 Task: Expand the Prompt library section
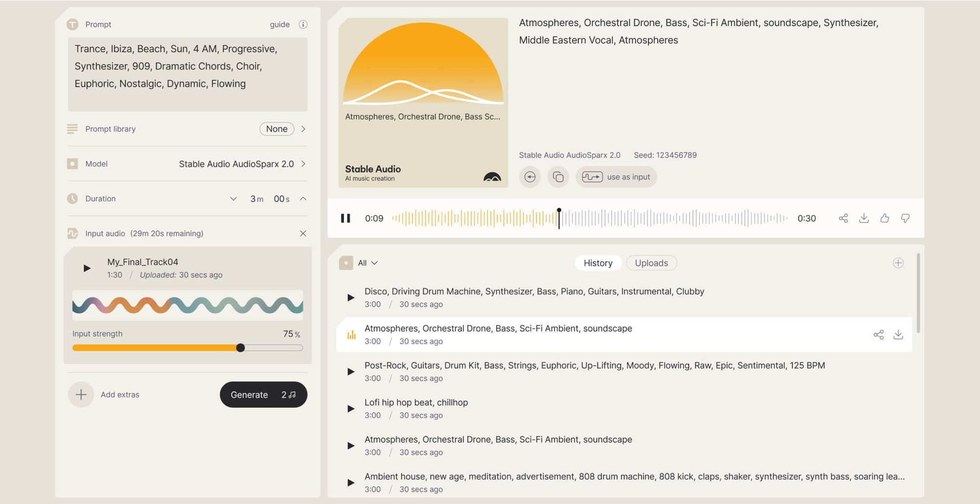304,129
